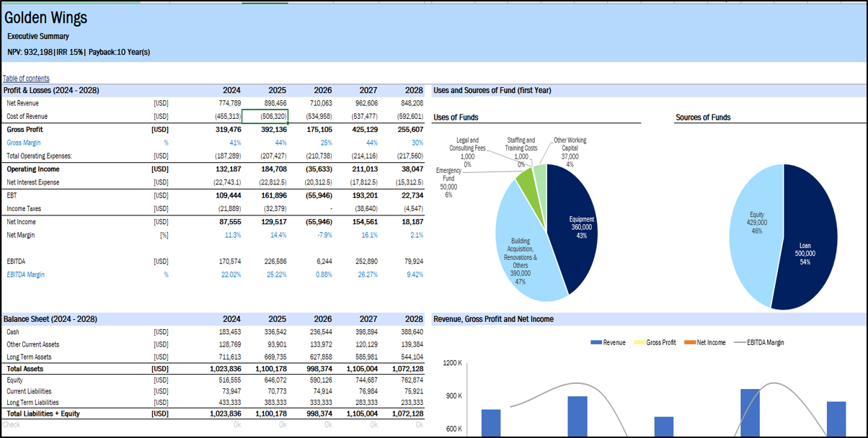This screenshot has width=868, height=438.
Task: Click EBITDA Margin 2027 value 26.27%
Action: 366,274
